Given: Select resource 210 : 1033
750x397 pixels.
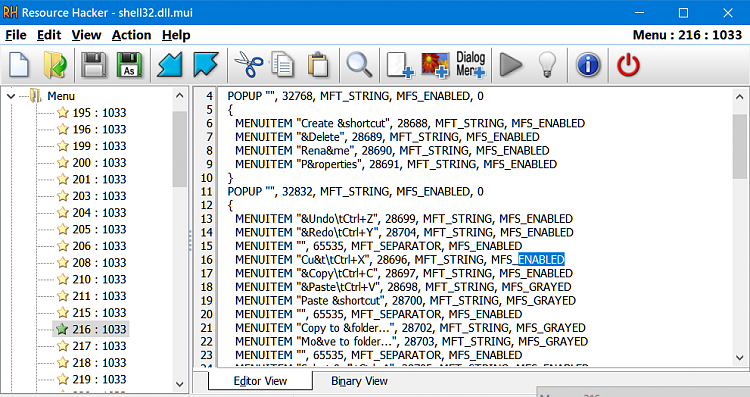Looking at the screenshot, I should [99, 279].
